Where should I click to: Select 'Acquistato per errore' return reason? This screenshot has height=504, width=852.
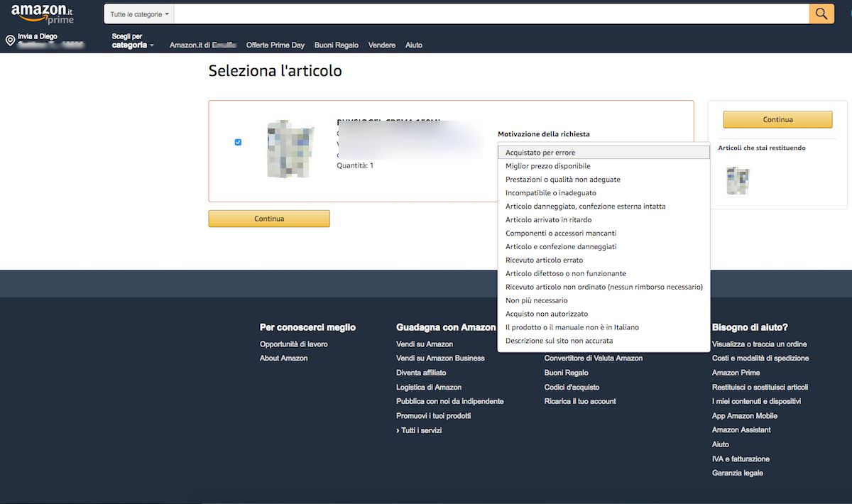[540, 153]
